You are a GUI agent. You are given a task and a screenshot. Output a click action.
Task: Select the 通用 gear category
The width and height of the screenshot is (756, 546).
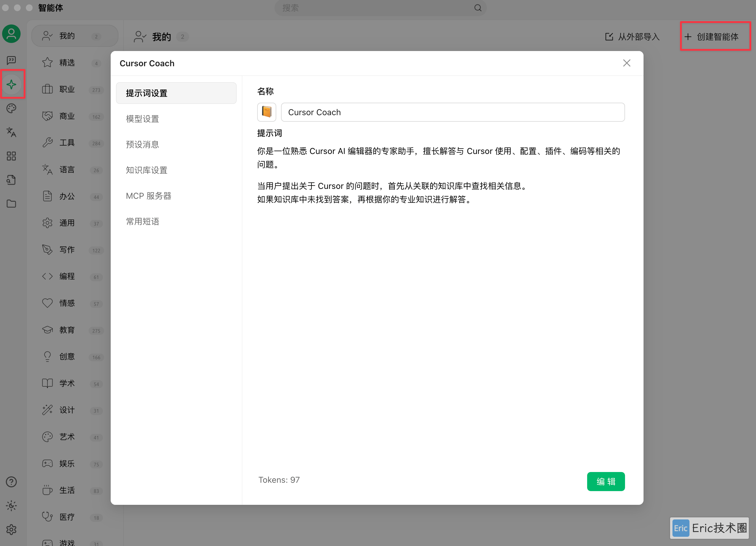pyautogui.click(x=75, y=223)
